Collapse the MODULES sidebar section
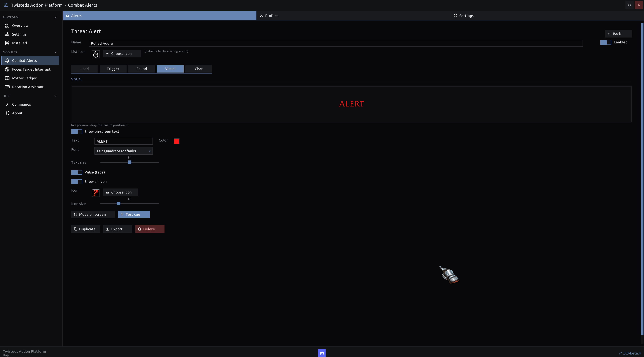The height and width of the screenshot is (357, 644). pos(55,52)
